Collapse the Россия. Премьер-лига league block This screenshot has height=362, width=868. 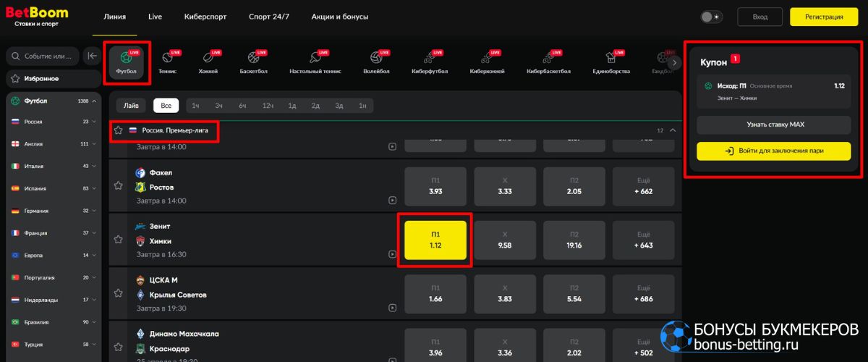tap(672, 130)
